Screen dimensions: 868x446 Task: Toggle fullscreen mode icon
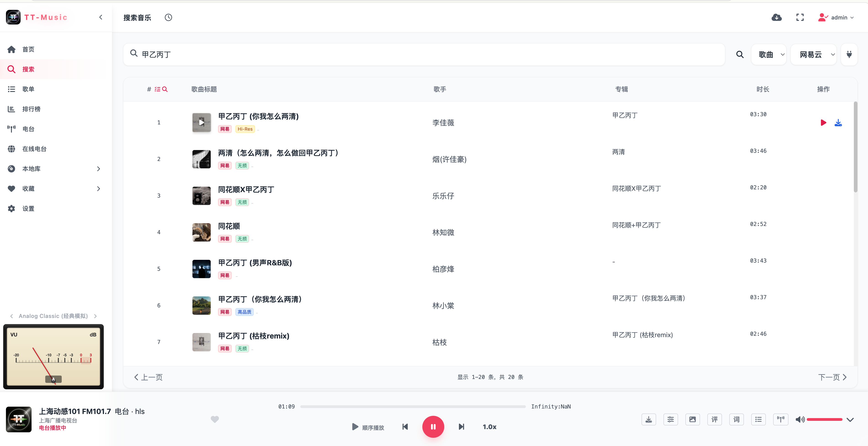[800, 17]
